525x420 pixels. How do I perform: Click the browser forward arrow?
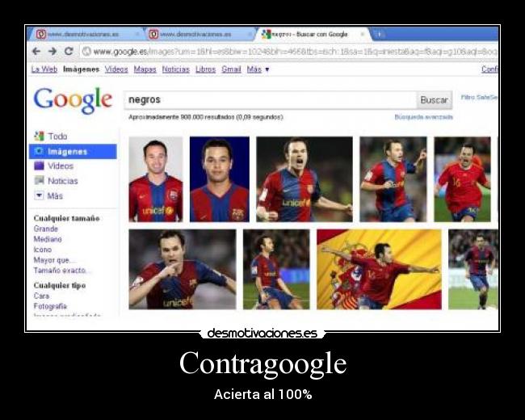coord(52,51)
